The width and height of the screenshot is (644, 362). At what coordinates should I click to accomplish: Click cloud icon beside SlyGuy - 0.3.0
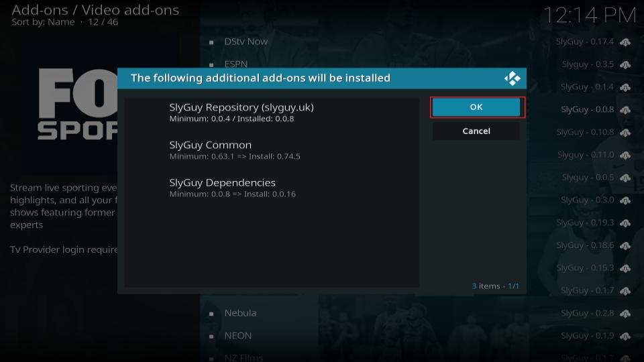tap(625, 200)
